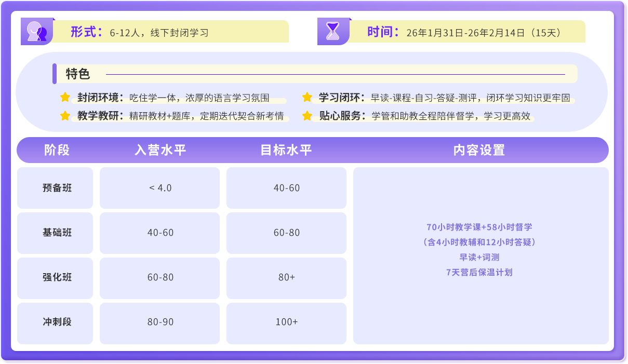Image resolution: width=628 pixels, height=364 pixels.
Task: Select the star icon next to 教学教研
Action: (65, 116)
